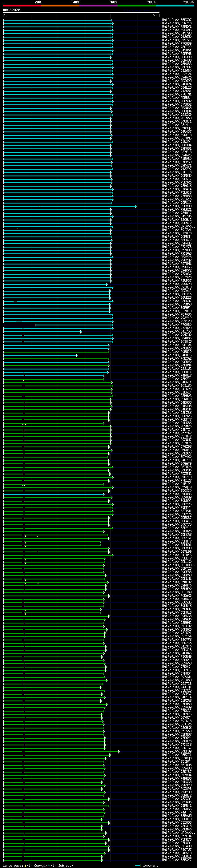
Task: Select hit label UniRef100_B2CHJ2
Action: tap(177, 220)
